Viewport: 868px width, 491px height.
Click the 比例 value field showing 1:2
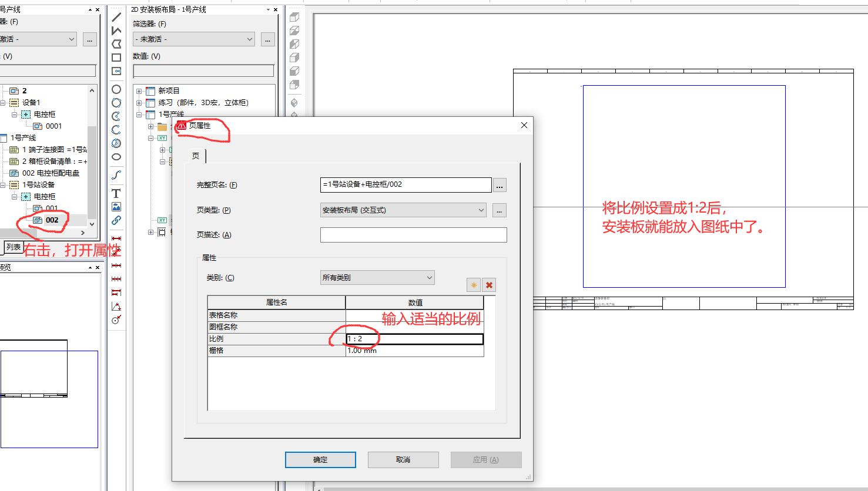tap(413, 338)
